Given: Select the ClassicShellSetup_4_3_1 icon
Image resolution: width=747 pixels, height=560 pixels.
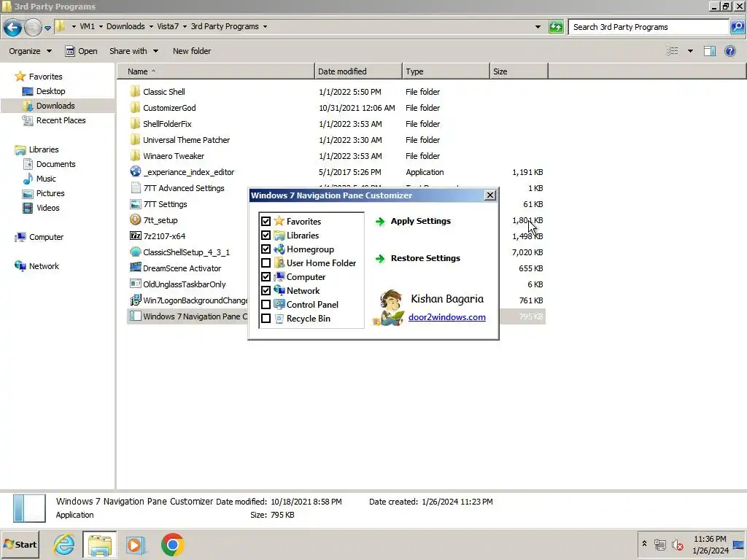Looking at the screenshot, I should point(135,252).
